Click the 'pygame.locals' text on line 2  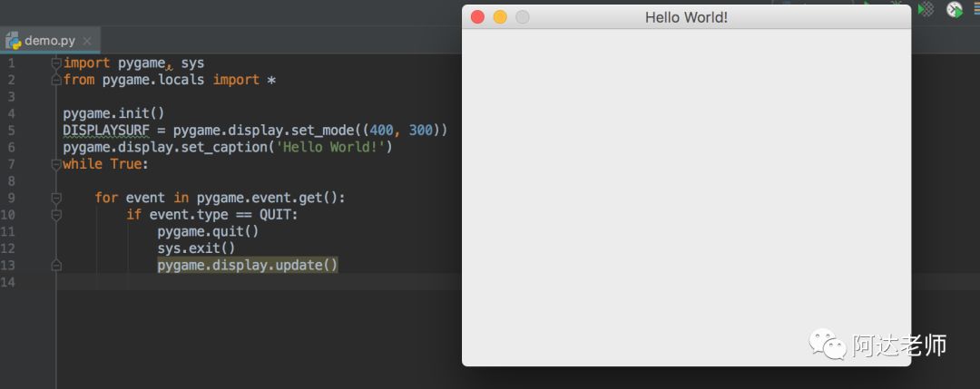(153, 80)
